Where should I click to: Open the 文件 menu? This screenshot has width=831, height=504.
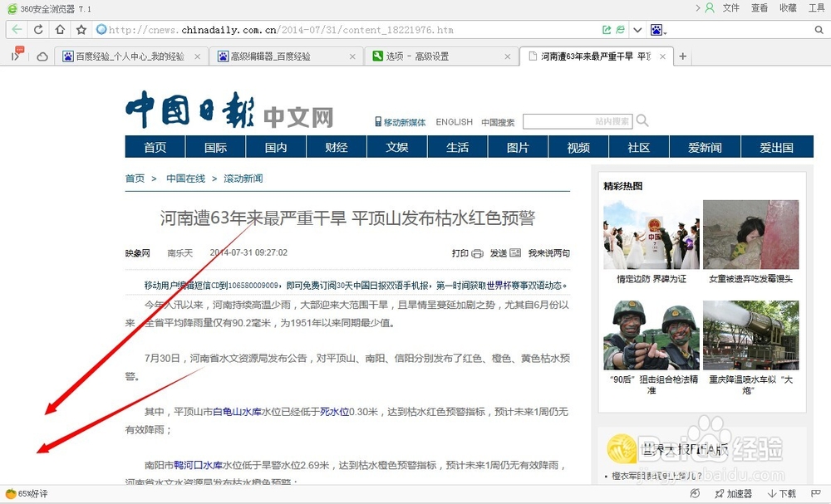730,8
